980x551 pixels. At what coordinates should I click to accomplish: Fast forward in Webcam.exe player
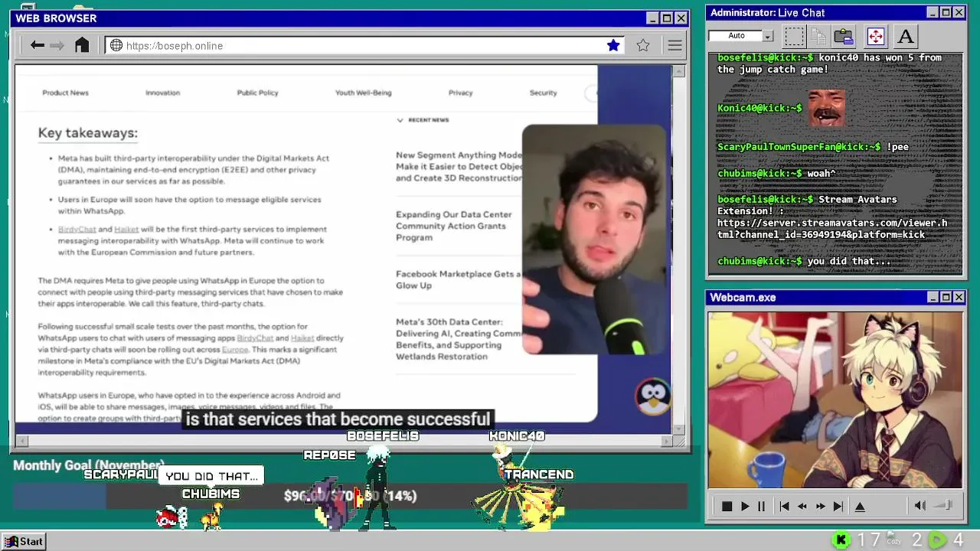click(x=820, y=506)
